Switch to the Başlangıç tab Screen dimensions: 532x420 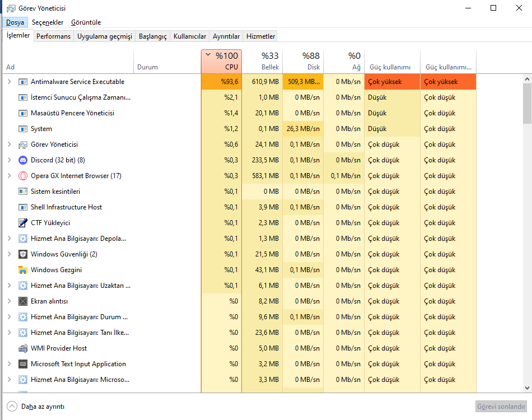pyautogui.click(x=153, y=36)
